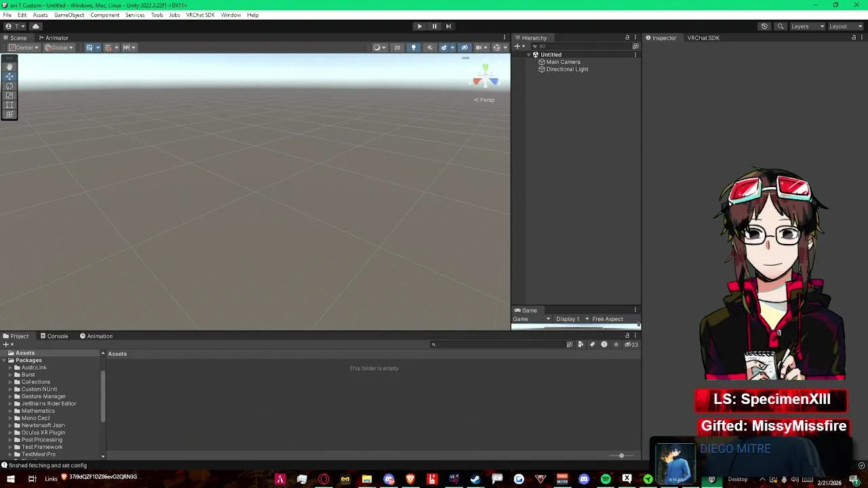Open the account dropdown
Viewport: 868px width, 488px height.
coord(16,26)
